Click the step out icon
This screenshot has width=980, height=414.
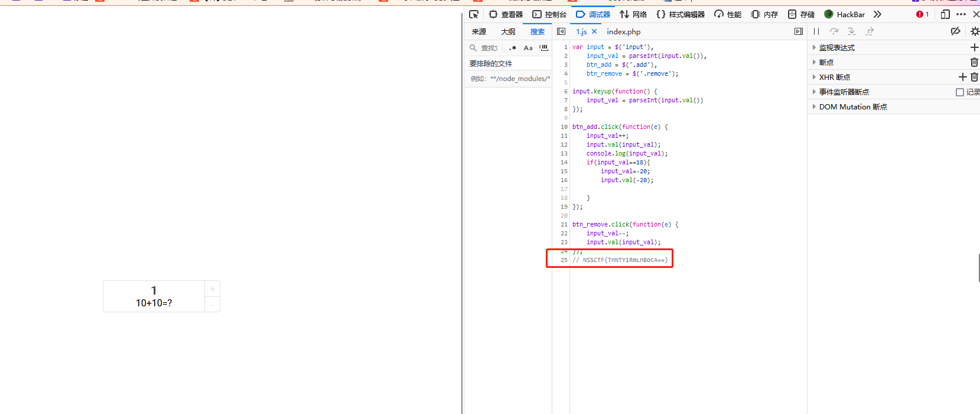pyautogui.click(x=870, y=31)
